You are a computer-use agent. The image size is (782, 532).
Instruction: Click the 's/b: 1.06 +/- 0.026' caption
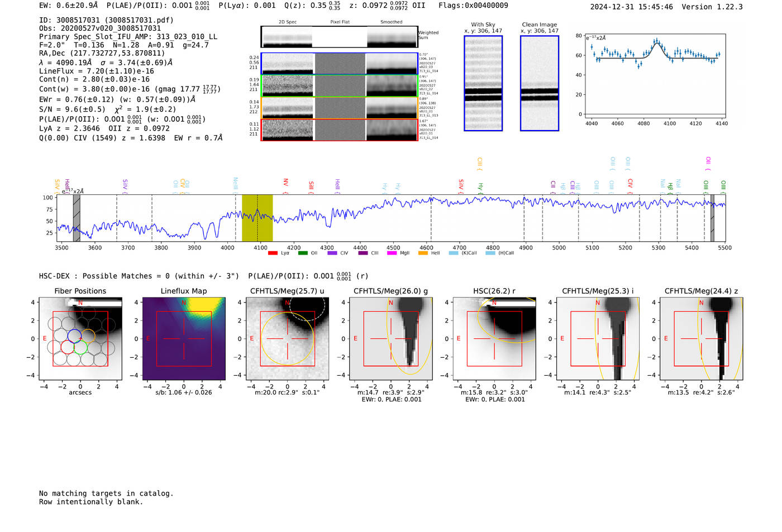pos(184,392)
